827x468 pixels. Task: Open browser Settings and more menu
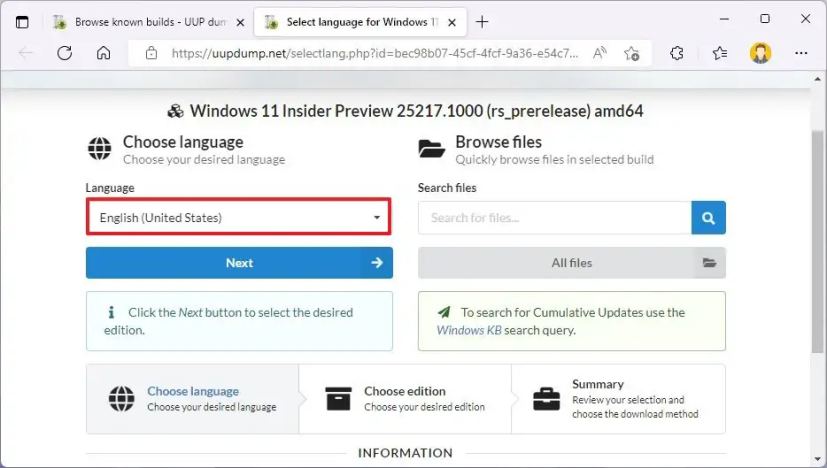click(801, 53)
